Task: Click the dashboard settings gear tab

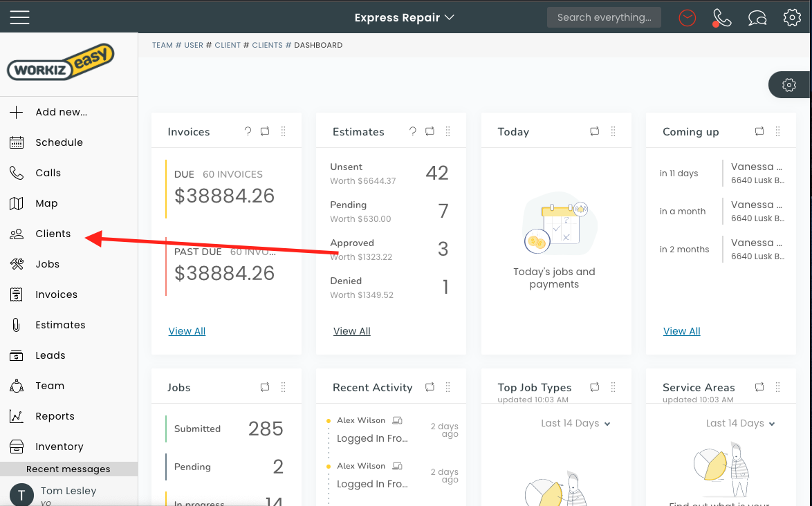Action: pyautogui.click(x=789, y=85)
